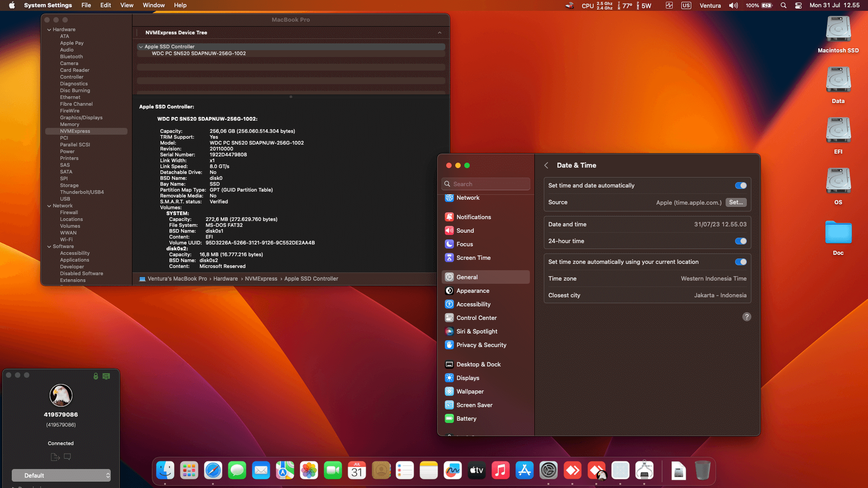The height and width of the screenshot is (488, 868).
Task: Go back from Date & Time pane
Action: [546, 165]
